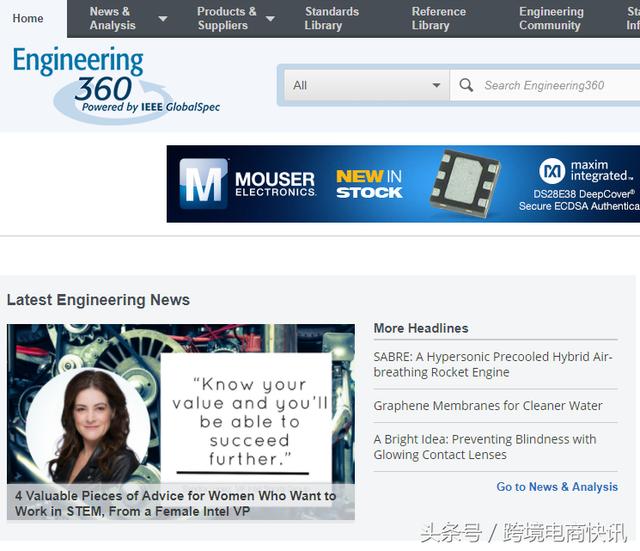The width and height of the screenshot is (640, 551).
Task: Open the Women in STEM advice article title
Action: (175, 503)
